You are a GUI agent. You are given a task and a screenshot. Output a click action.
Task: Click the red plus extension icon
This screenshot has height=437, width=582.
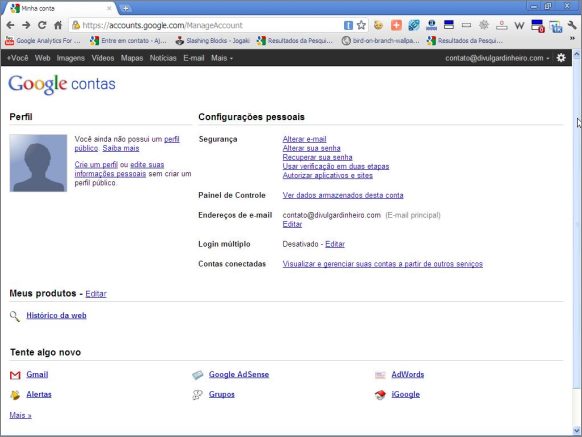[396, 25]
